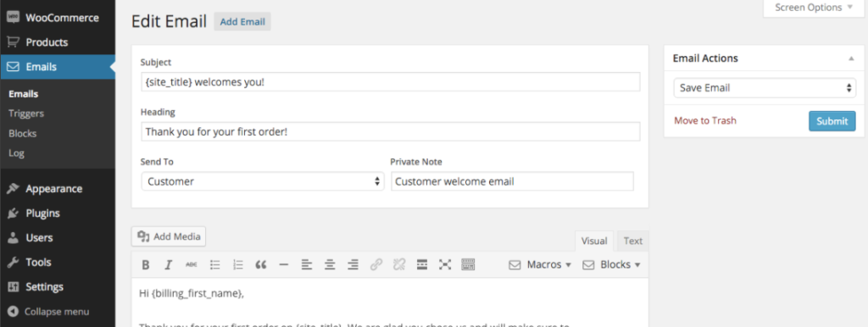
Task: Insert or edit a link
Action: coord(376,265)
